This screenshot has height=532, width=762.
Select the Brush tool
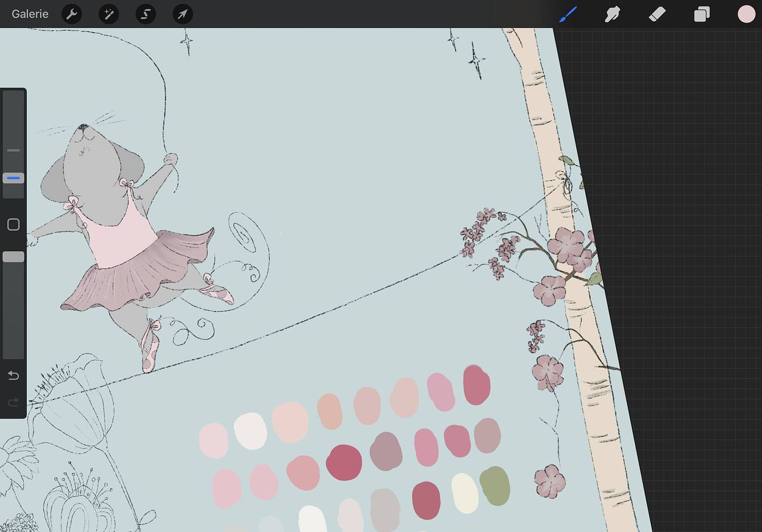click(568, 14)
